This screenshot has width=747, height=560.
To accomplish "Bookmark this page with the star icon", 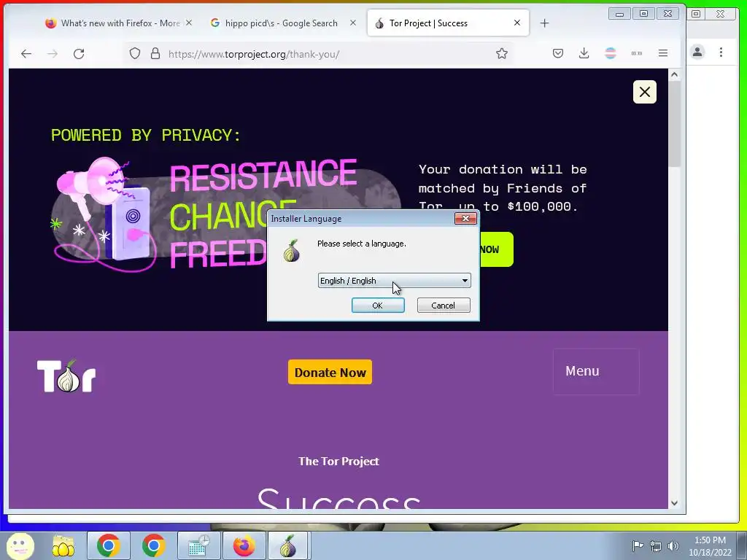I will pos(502,53).
